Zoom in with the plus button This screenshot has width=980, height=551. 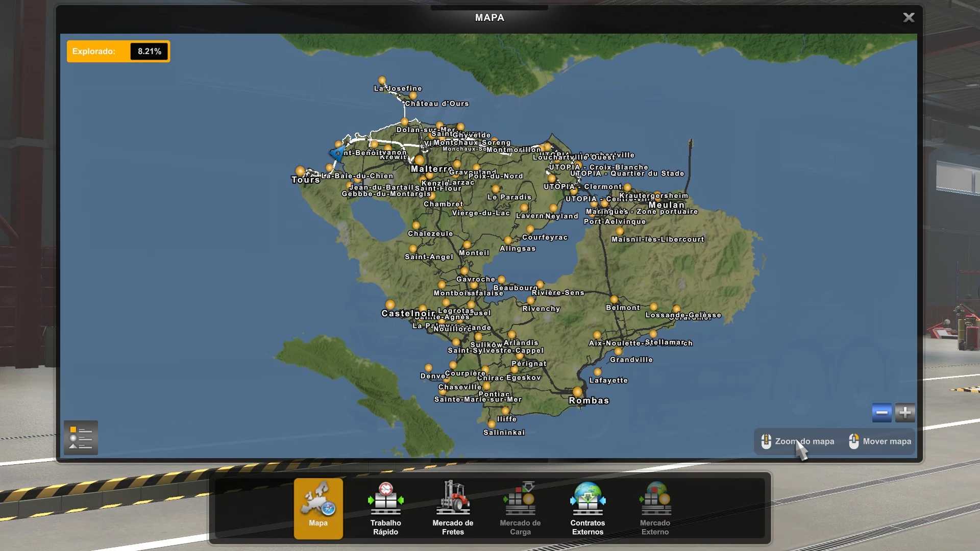coord(905,413)
